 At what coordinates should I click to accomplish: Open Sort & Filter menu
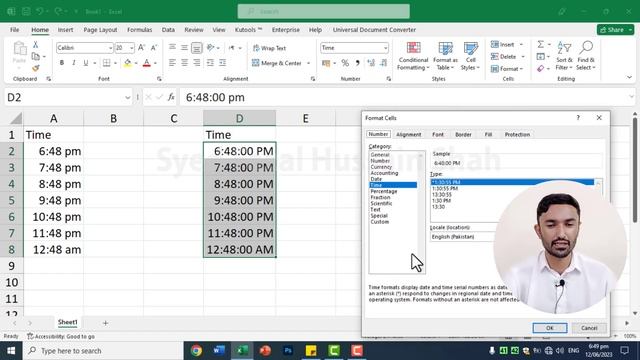pyautogui.click(x=564, y=56)
